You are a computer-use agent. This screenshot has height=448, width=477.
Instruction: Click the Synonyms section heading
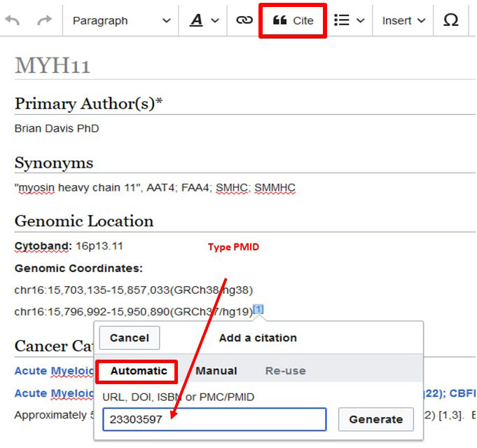pyautogui.click(x=54, y=163)
